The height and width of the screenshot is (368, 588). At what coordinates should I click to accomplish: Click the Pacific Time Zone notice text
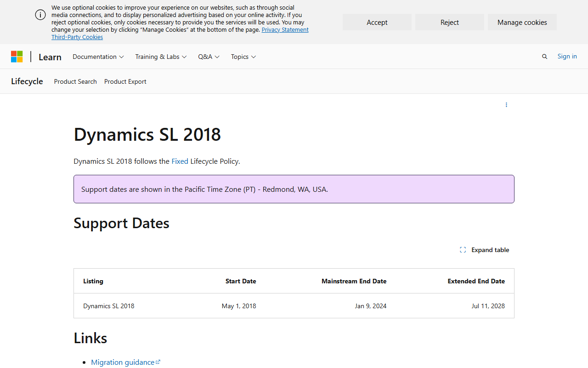coord(205,189)
